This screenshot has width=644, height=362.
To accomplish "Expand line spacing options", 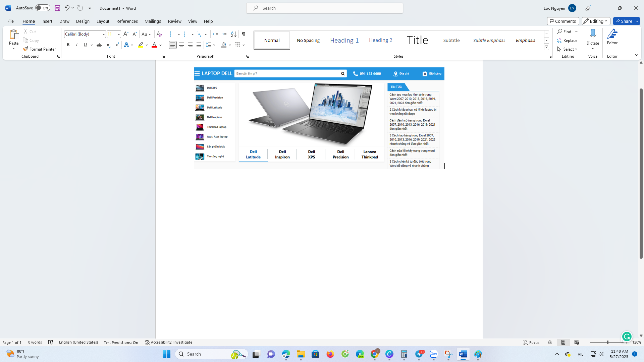I will tap(211, 45).
